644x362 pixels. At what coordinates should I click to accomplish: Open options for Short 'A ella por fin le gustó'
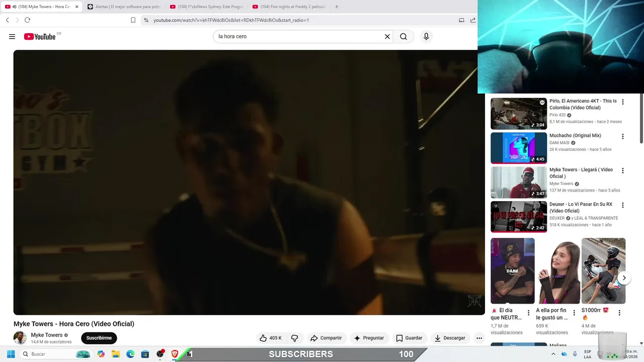click(574, 313)
